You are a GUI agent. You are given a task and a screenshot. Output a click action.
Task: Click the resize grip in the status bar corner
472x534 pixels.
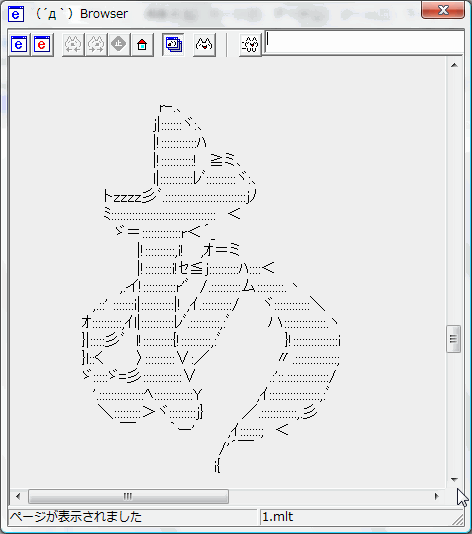click(458, 520)
